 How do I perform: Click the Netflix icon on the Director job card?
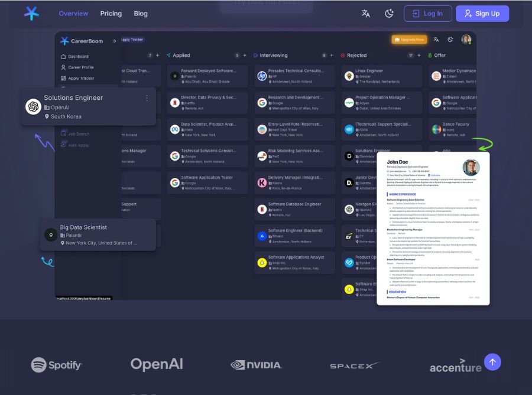tap(174, 102)
